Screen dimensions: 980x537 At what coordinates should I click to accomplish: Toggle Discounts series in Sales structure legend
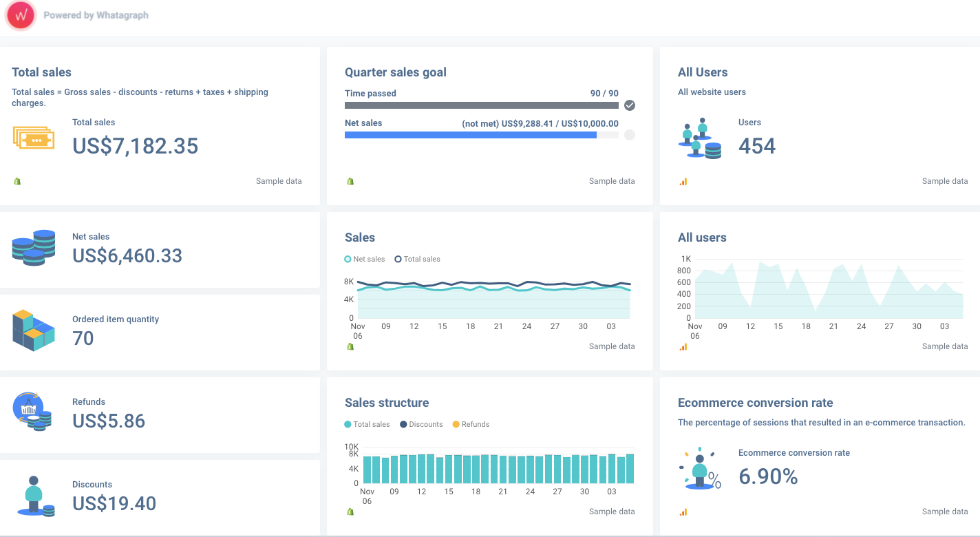[421, 424]
